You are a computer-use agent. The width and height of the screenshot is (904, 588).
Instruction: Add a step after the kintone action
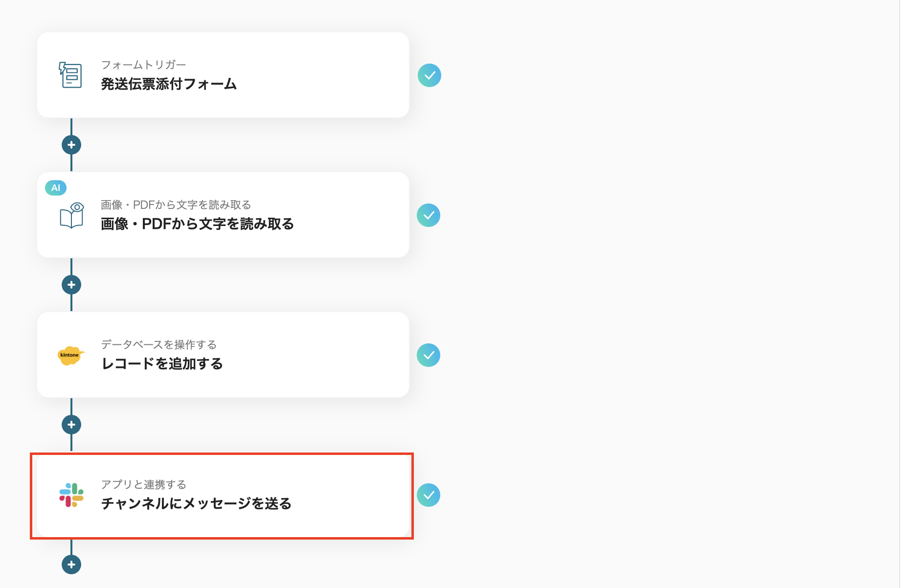coord(71,425)
